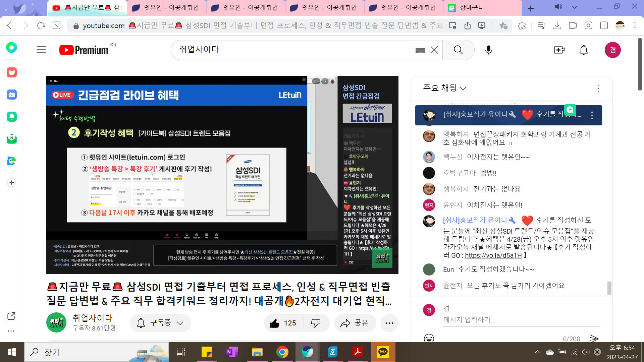Screen dimensions: 644x362
Task: Open the tab list chevron in title bar
Action: 575,7
